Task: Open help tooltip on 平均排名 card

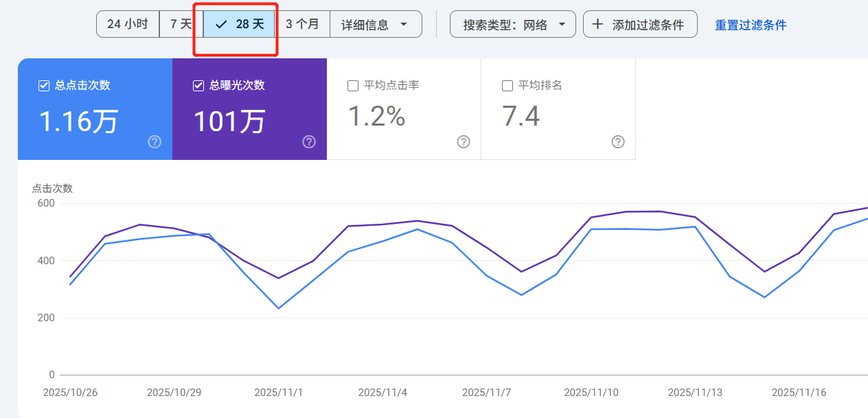Action: [x=617, y=142]
